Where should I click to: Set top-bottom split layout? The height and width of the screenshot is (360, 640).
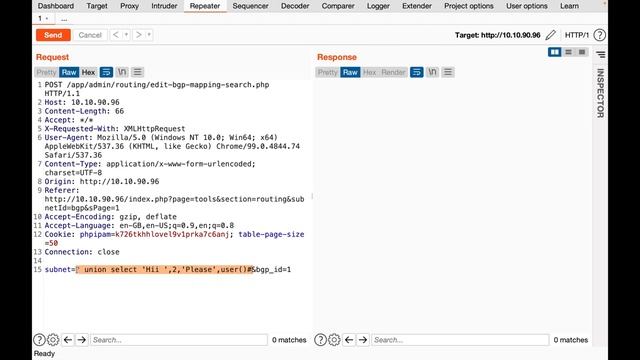568,52
